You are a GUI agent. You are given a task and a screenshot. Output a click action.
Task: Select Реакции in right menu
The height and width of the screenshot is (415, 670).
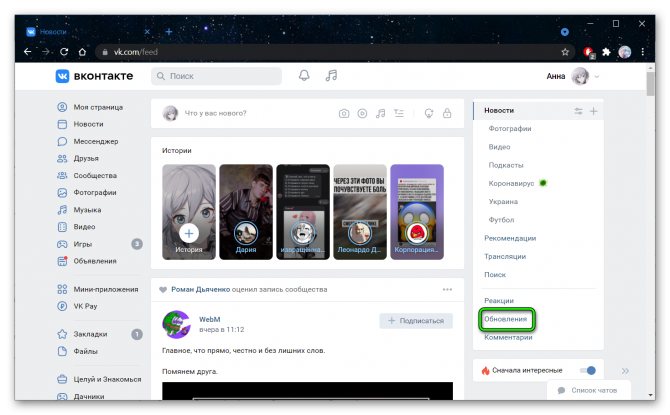(x=499, y=300)
